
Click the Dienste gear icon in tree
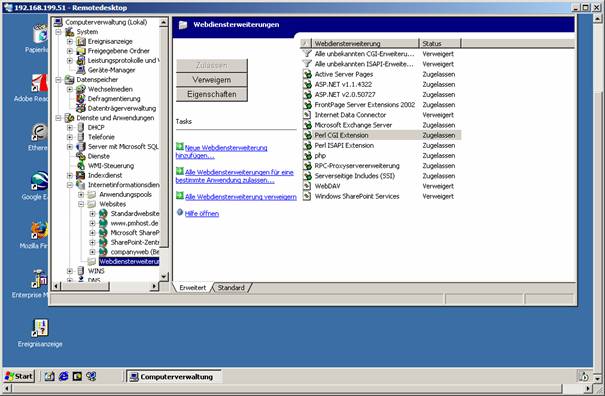(x=81, y=156)
